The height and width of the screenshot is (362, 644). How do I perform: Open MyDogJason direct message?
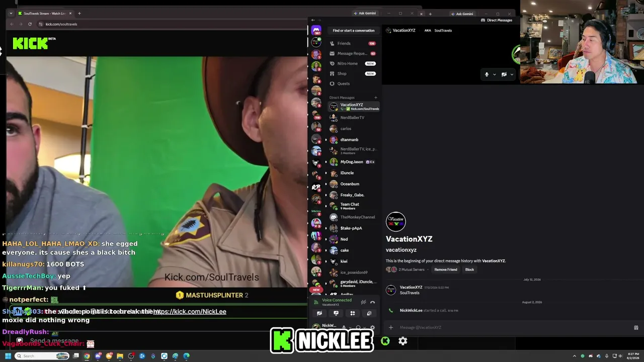pos(354,162)
